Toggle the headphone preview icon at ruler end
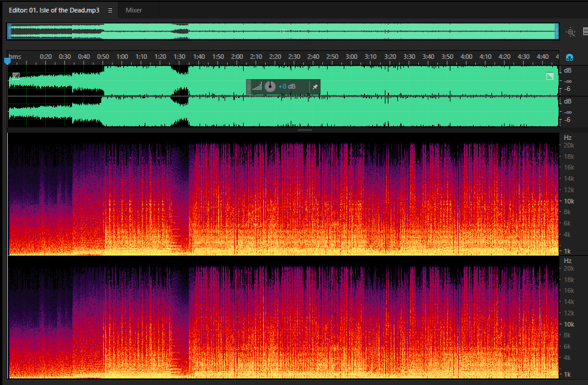Image resolution: width=588 pixels, height=385 pixels. 570,57
